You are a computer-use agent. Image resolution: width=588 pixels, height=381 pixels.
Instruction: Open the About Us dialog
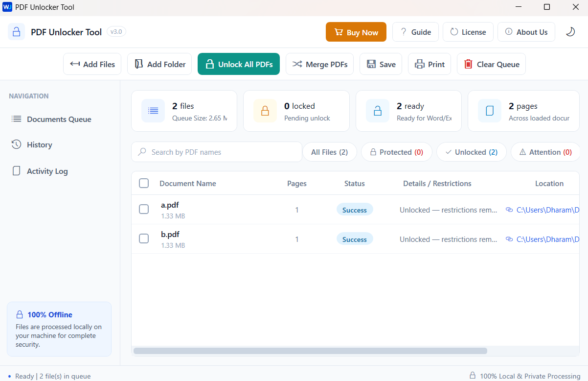[526, 32]
